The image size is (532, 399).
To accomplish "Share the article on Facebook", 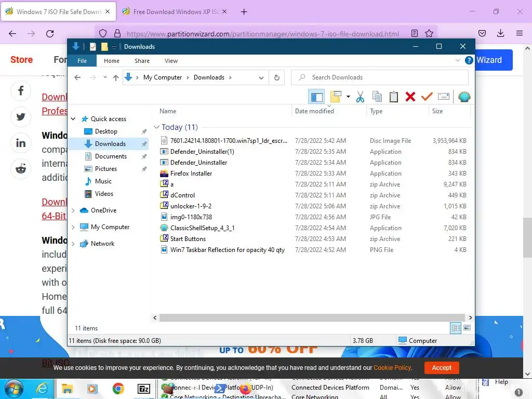I will 21,91.
